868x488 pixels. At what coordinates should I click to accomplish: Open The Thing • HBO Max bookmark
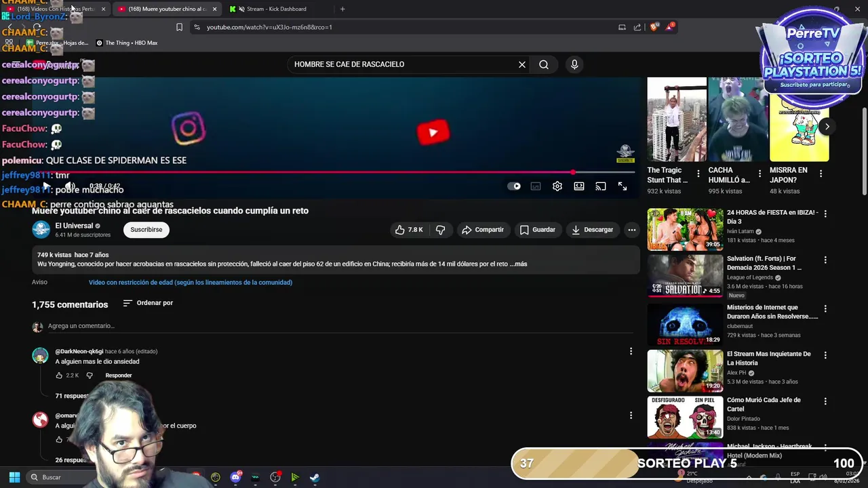(x=127, y=43)
